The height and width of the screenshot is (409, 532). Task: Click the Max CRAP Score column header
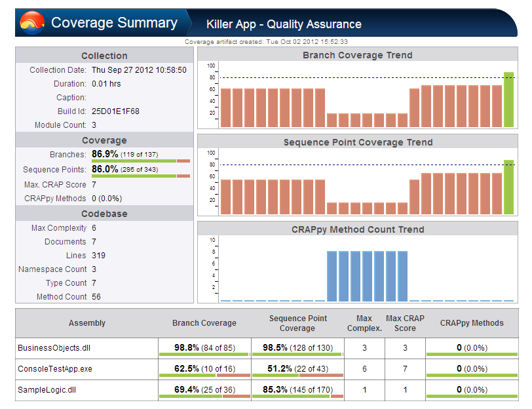[x=405, y=323]
